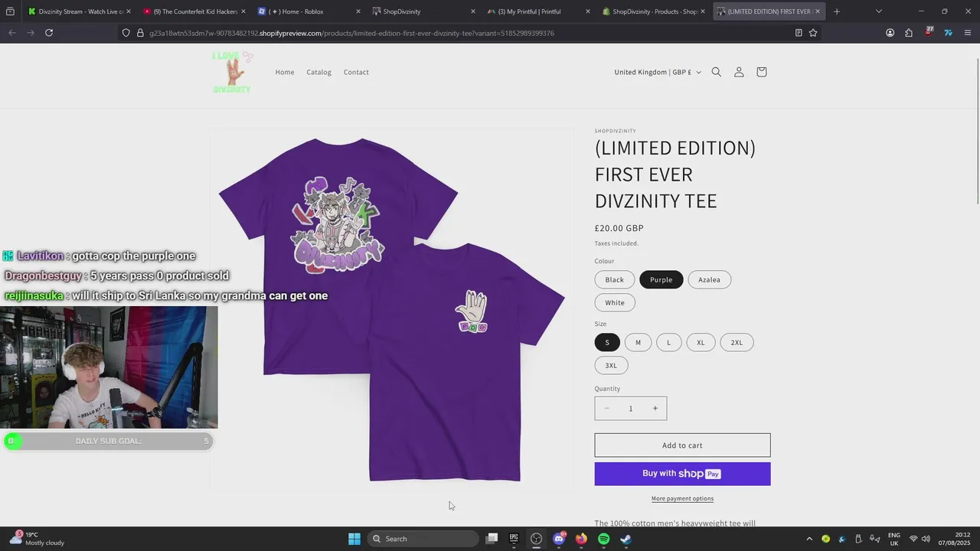This screenshot has width=980, height=551.
Task: Click the daily sub goal progress bar
Action: point(108,441)
